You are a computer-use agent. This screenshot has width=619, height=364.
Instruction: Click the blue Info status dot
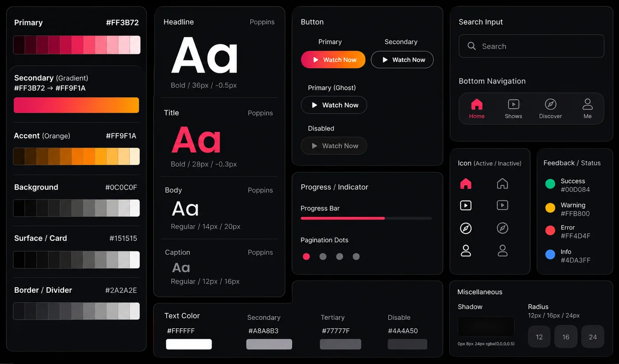[x=550, y=254]
